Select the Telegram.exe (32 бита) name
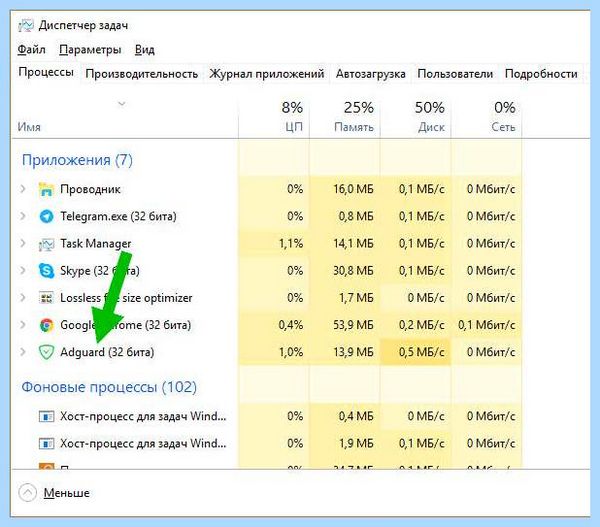Screen dimensions: 600x527 point(118,216)
